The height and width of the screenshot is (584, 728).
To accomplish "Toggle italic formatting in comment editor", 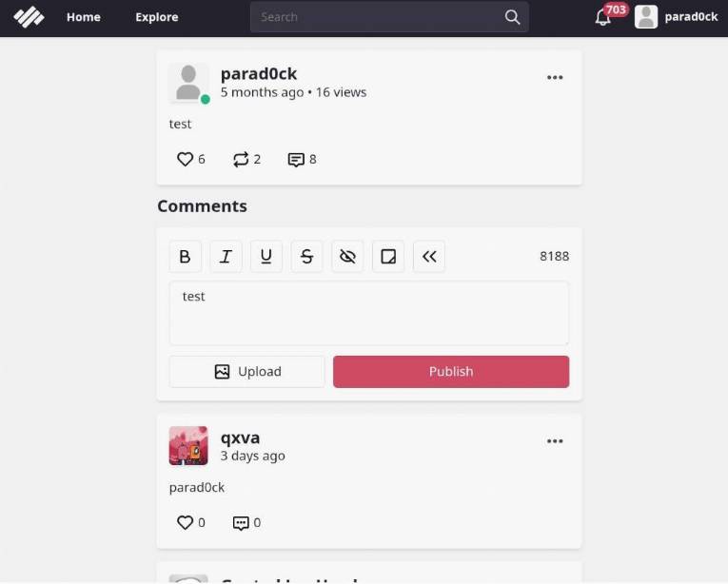I will coord(226,256).
